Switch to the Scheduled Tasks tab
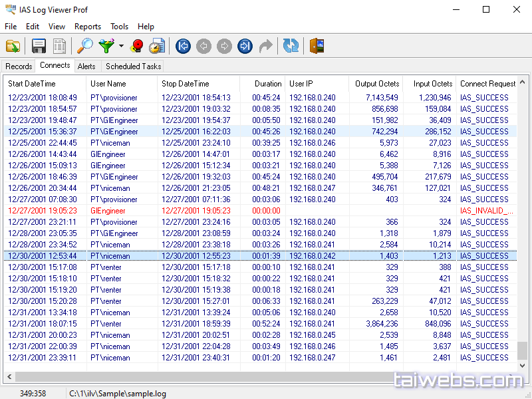 tap(133, 66)
